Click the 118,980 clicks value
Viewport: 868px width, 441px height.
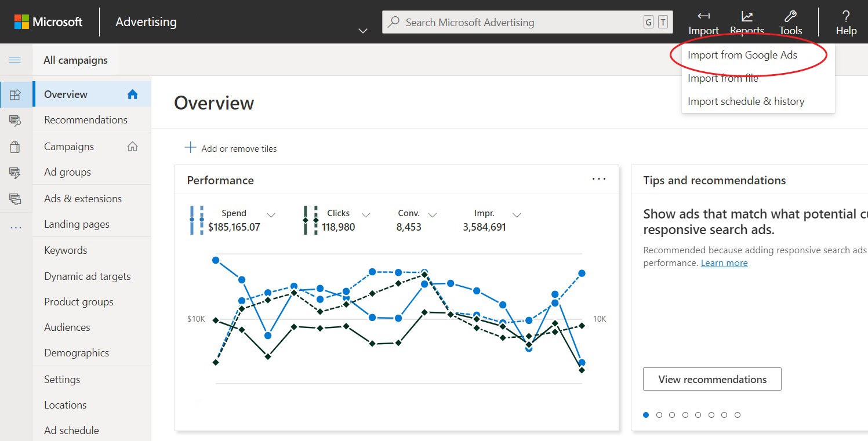[339, 227]
